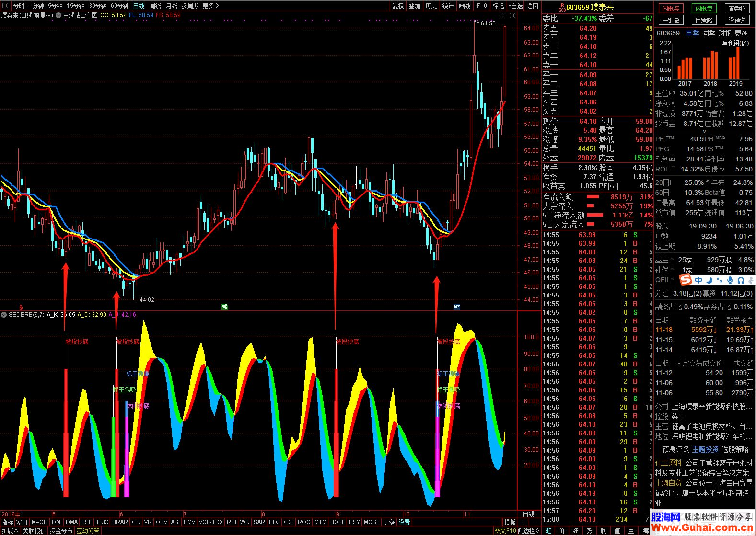Image resolution: width=756 pixels, height=536 pixels.
Task: Open the 模板 template menu
Action: (510, 522)
